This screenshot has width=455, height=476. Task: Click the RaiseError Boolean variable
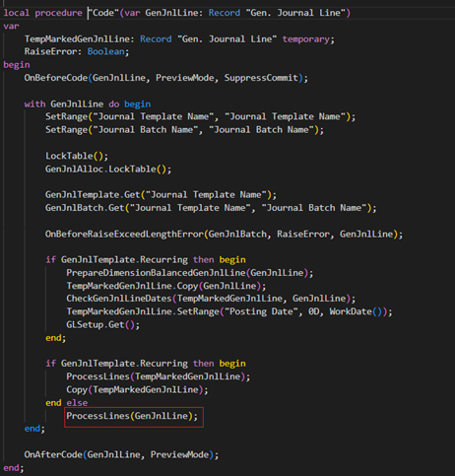[77, 51]
